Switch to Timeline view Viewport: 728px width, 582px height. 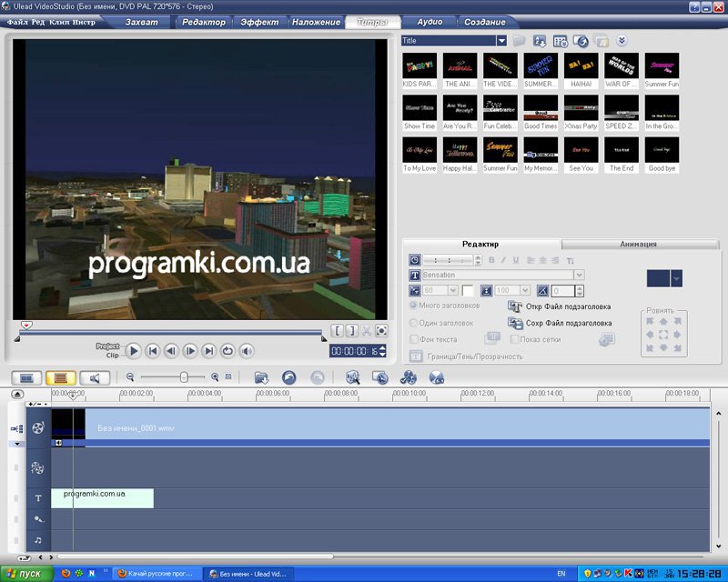tap(61, 378)
